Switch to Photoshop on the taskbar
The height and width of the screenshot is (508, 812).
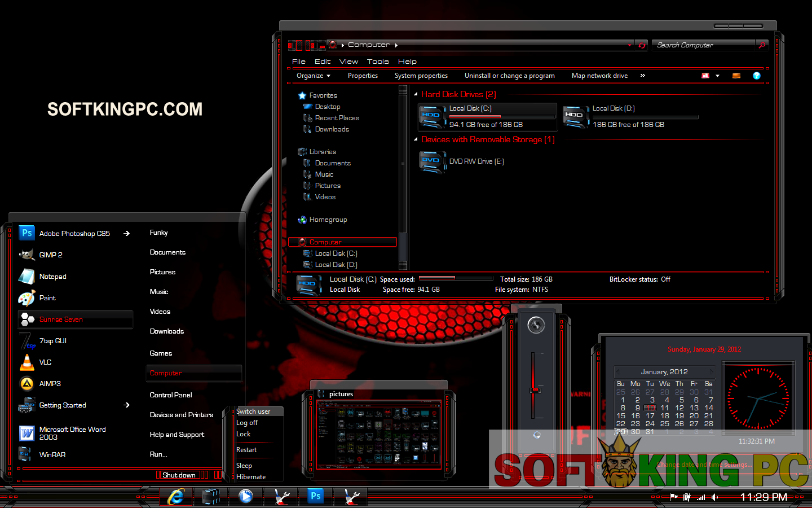pos(316,497)
